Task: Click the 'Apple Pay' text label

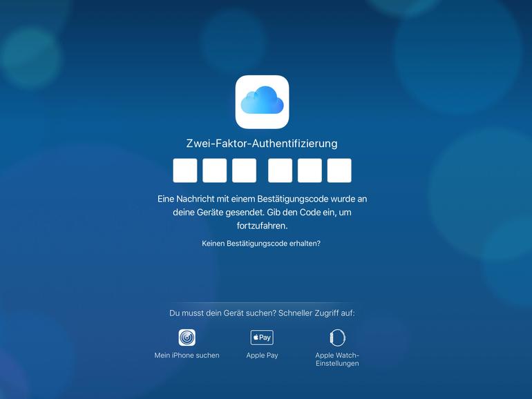Action: (262, 356)
